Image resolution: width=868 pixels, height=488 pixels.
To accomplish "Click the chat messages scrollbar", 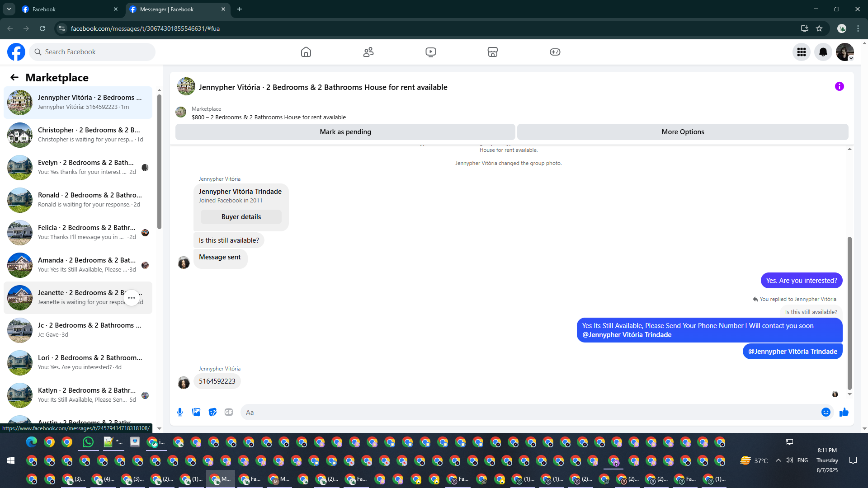I will click(x=849, y=313).
